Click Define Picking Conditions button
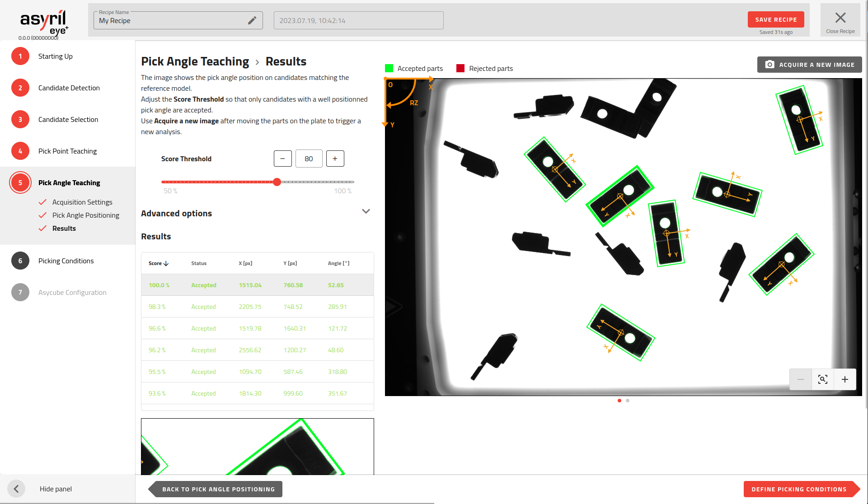This screenshot has height=504, width=868. tap(798, 489)
